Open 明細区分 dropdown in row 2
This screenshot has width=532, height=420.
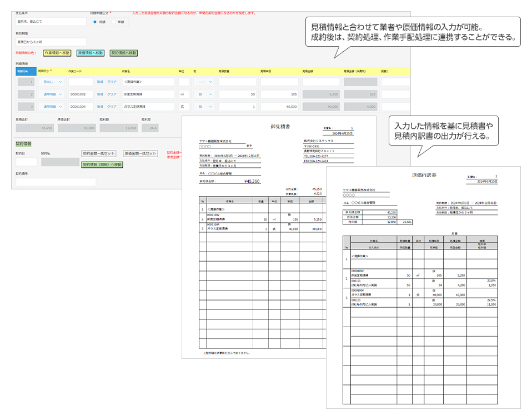[51, 94]
